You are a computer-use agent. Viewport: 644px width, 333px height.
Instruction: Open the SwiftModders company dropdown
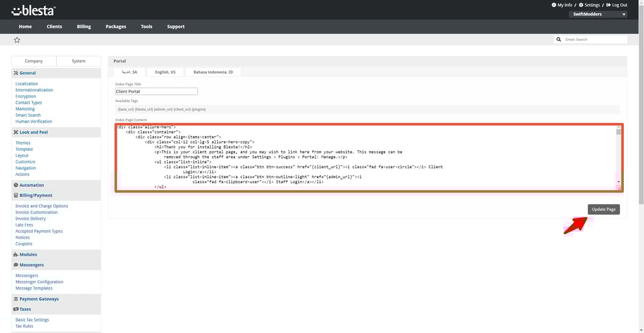coord(597,14)
